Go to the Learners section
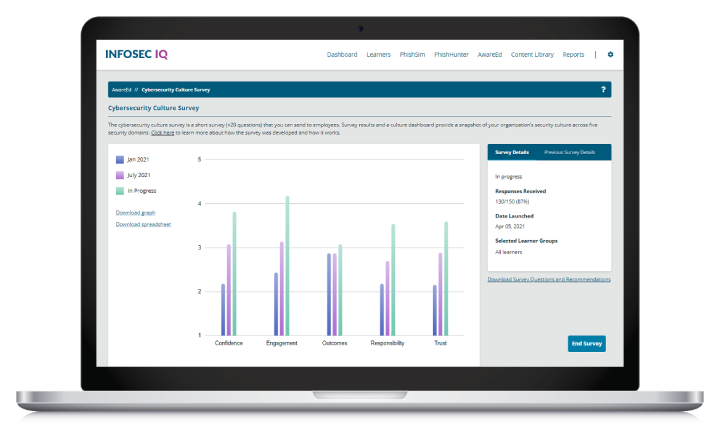Screen dimensions: 720x428 378,54
